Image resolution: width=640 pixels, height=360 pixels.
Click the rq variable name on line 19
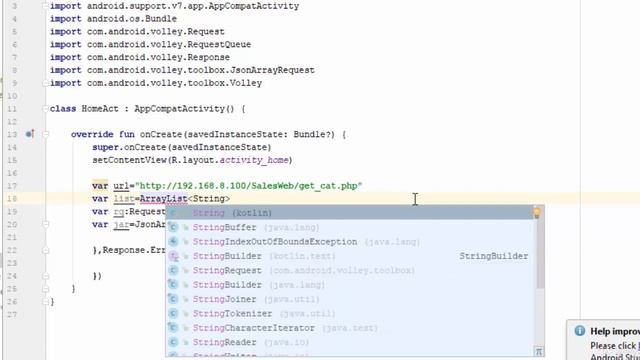click(x=119, y=212)
